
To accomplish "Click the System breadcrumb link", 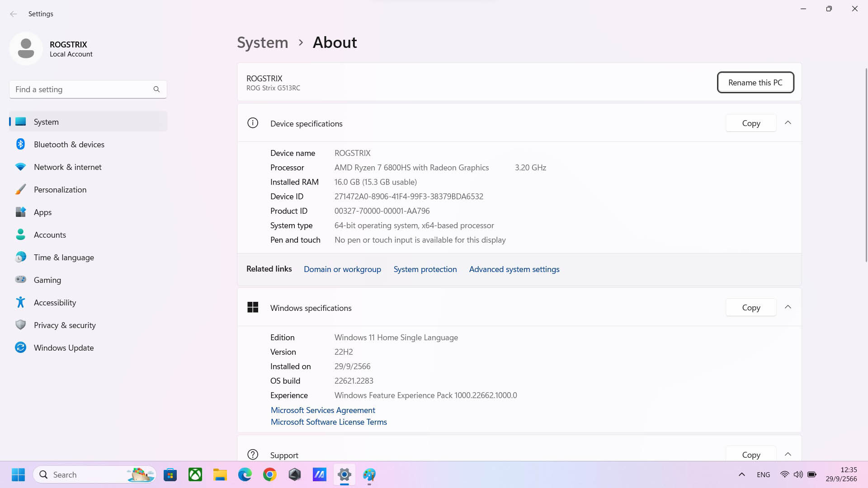I will click(263, 42).
